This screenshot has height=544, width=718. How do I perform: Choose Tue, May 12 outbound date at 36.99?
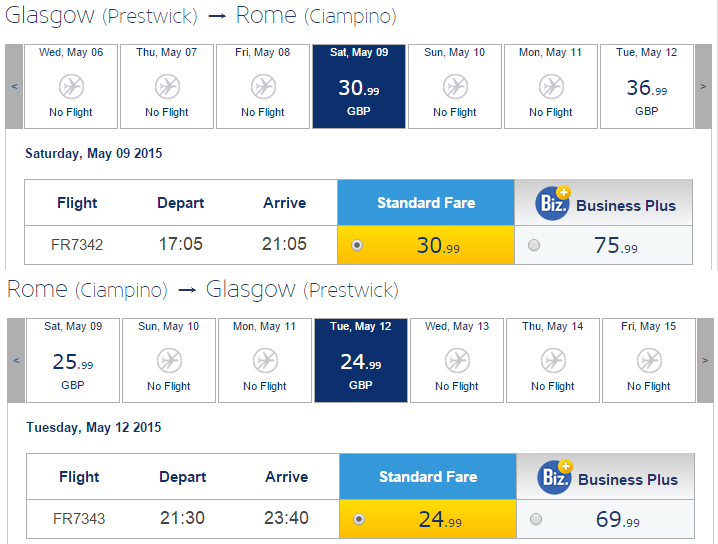pos(647,86)
